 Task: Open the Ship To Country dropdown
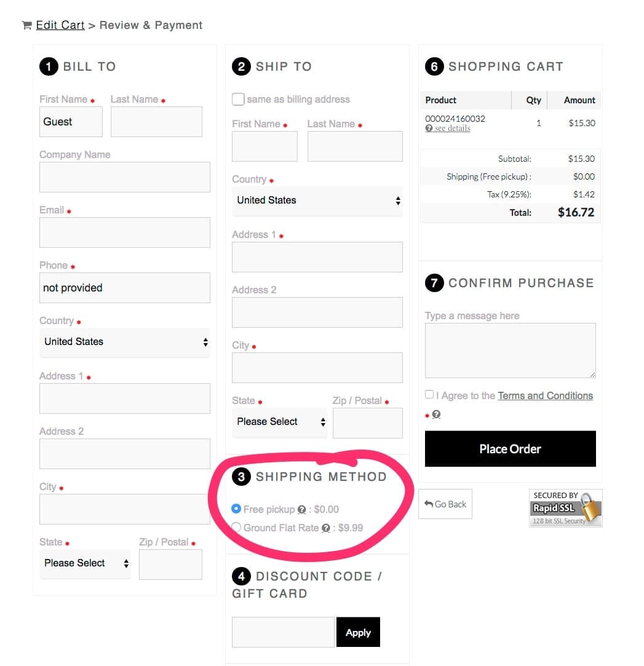317,201
